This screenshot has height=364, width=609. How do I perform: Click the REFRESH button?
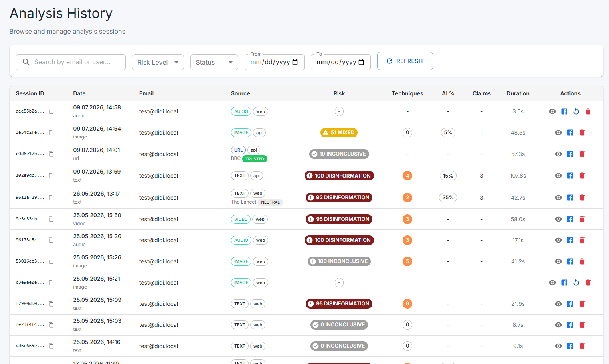click(405, 61)
